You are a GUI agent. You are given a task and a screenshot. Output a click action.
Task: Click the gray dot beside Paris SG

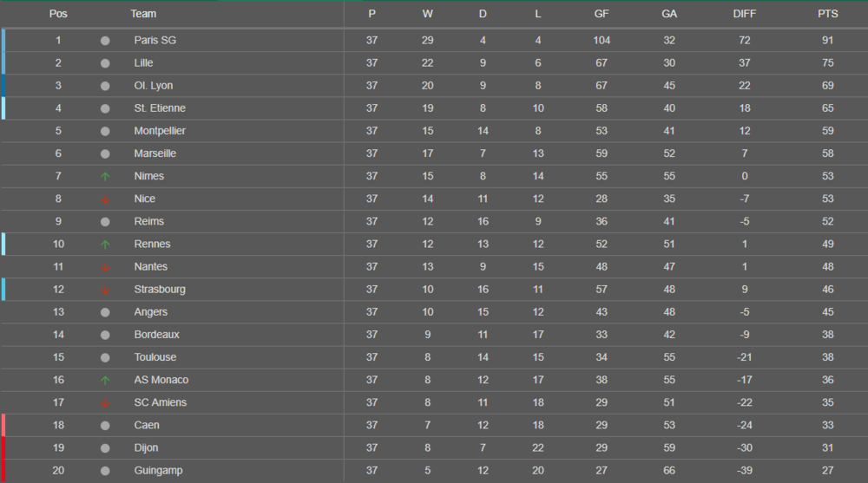[105, 41]
